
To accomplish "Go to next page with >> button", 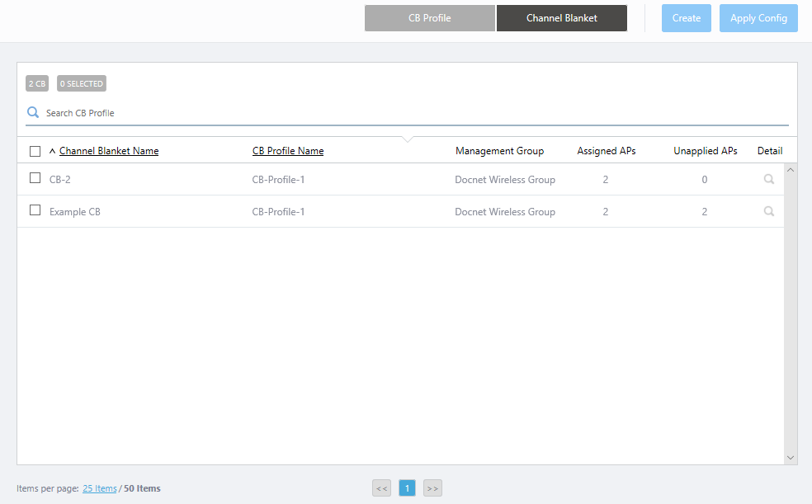I will click(432, 488).
